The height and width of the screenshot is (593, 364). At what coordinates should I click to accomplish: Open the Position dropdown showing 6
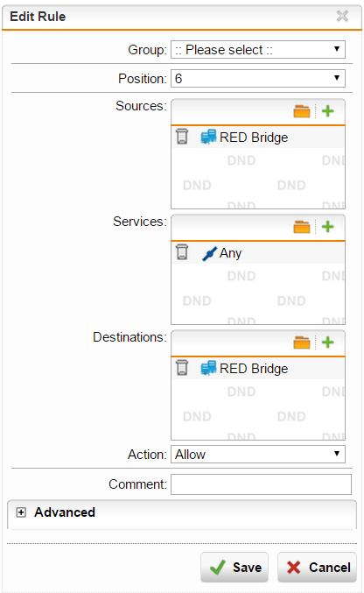coord(258,78)
